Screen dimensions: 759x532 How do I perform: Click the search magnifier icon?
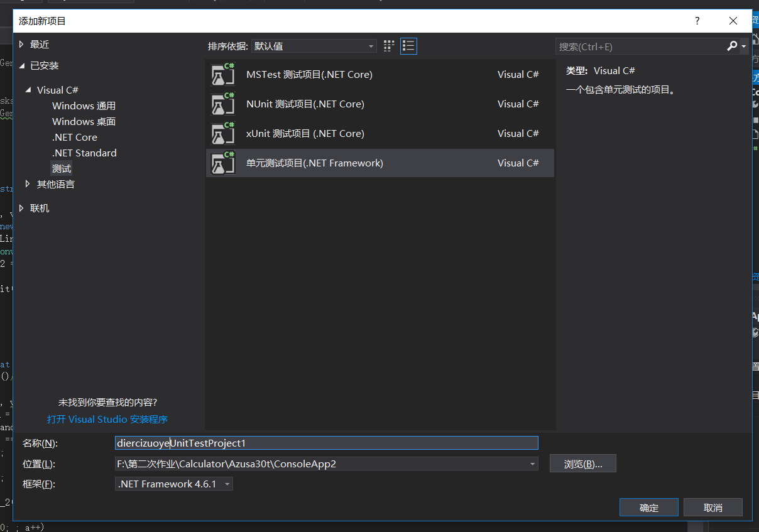click(732, 46)
